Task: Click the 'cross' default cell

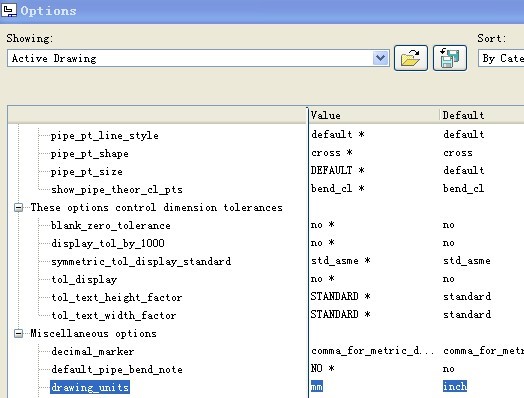Action: (x=458, y=153)
